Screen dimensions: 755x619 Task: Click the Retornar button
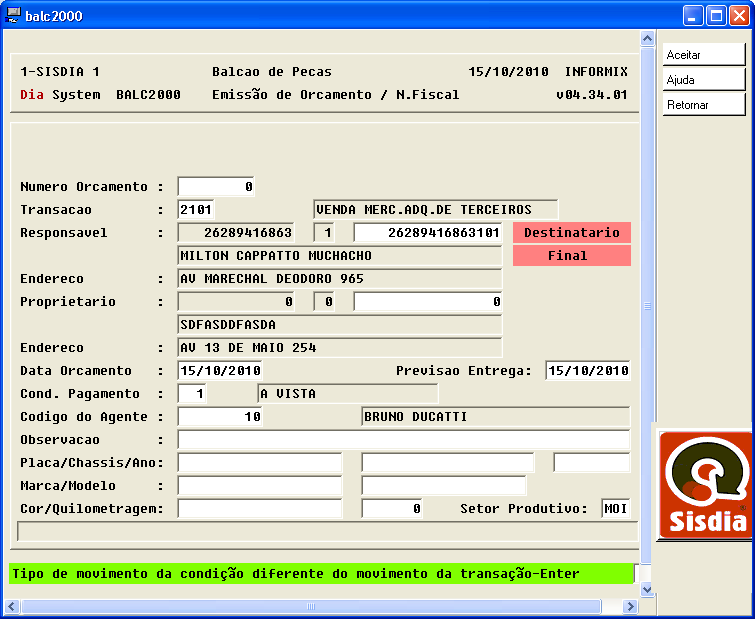(703, 104)
